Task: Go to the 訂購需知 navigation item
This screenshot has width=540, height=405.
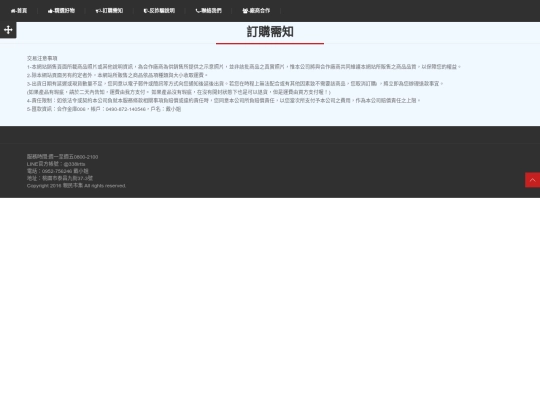Action: 109,11
